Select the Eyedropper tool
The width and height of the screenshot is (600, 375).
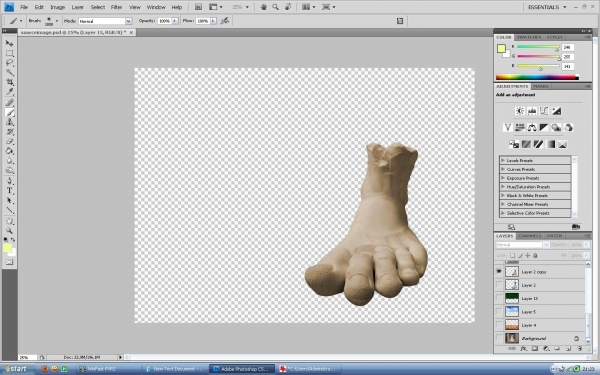coord(10,92)
